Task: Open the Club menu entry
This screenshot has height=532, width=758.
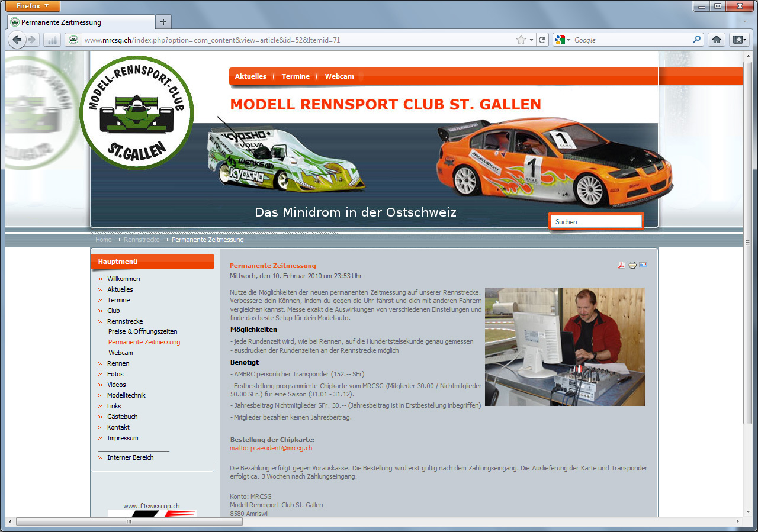Action: click(114, 311)
